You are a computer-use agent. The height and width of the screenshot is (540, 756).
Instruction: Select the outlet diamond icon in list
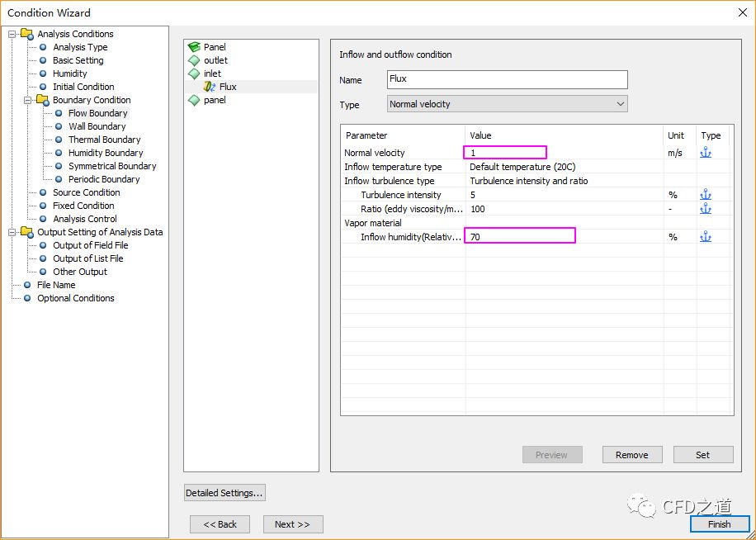tap(194, 60)
